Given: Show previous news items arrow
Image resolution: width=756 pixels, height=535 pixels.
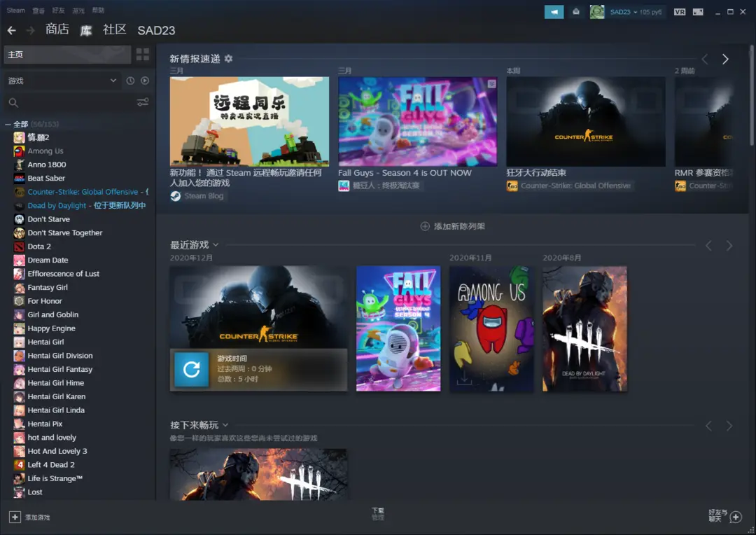Looking at the screenshot, I should (x=705, y=59).
